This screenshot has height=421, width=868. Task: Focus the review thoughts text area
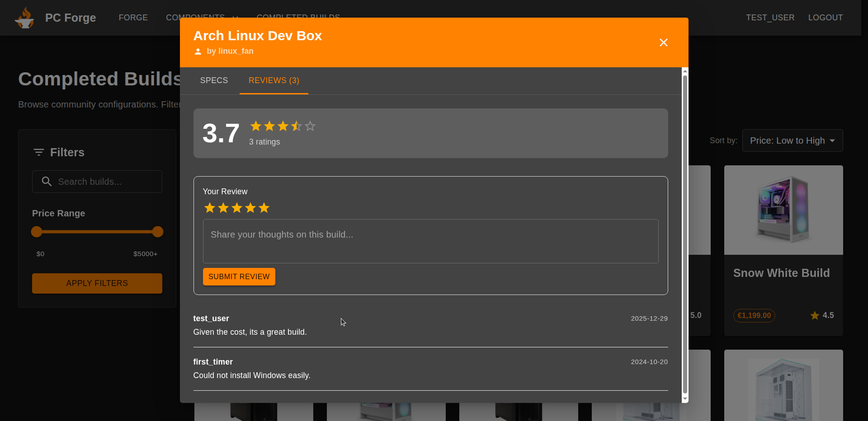pyautogui.click(x=430, y=241)
